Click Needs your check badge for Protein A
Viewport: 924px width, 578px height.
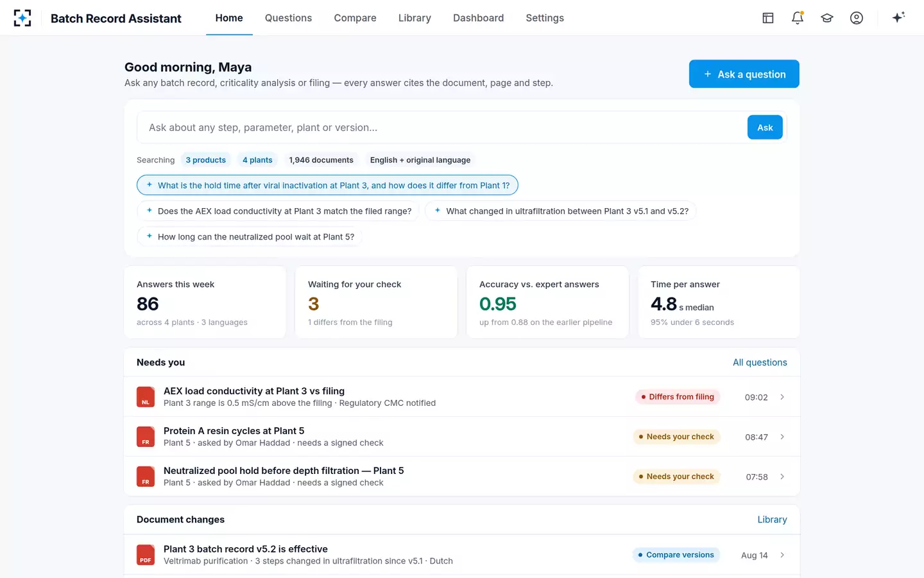[676, 437]
